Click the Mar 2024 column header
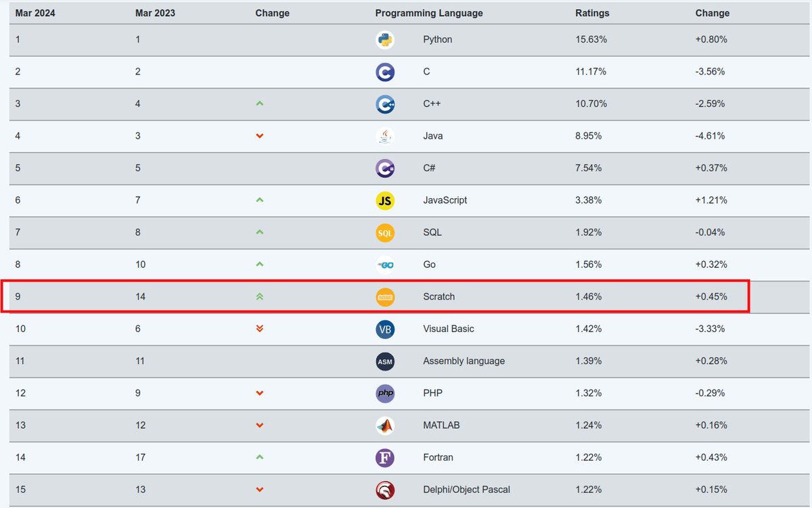Viewport: 812px width, 508px height. point(35,13)
